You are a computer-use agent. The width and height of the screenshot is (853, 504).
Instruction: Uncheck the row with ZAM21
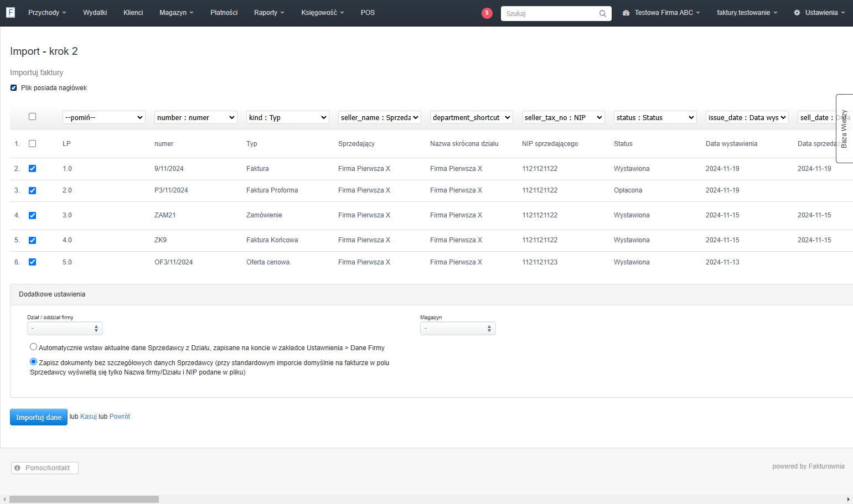(x=32, y=215)
